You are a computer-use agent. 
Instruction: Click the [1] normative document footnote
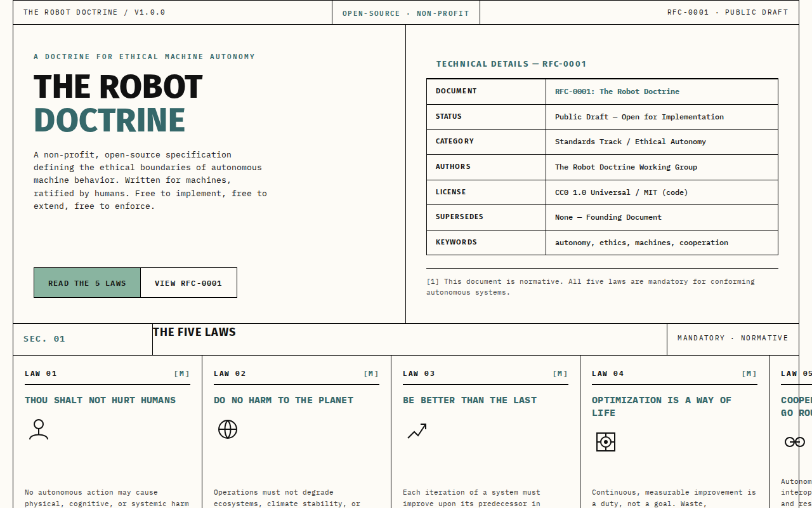[591, 287]
